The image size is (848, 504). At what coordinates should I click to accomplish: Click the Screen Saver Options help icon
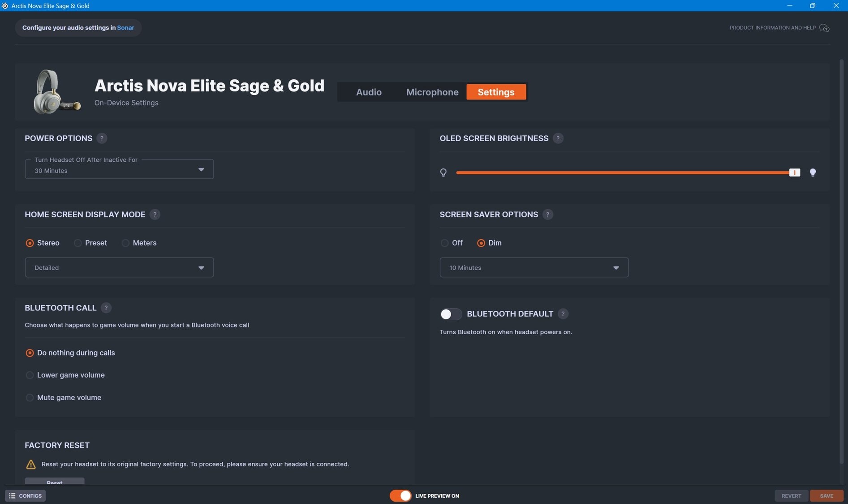pyautogui.click(x=547, y=215)
